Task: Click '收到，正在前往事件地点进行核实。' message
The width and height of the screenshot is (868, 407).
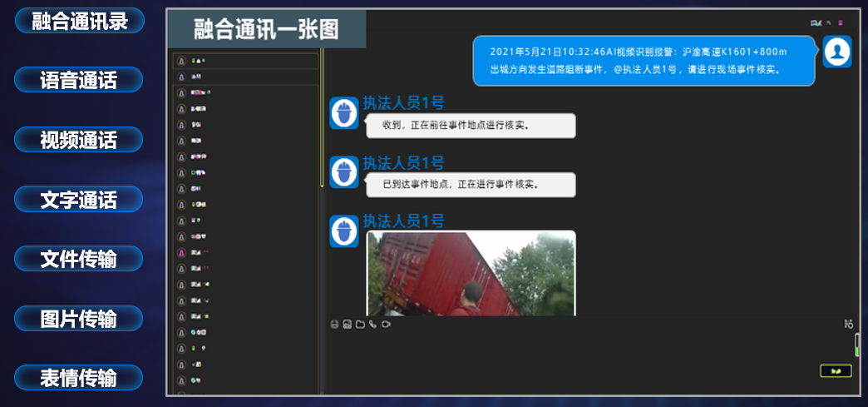Action: click(471, 126)
